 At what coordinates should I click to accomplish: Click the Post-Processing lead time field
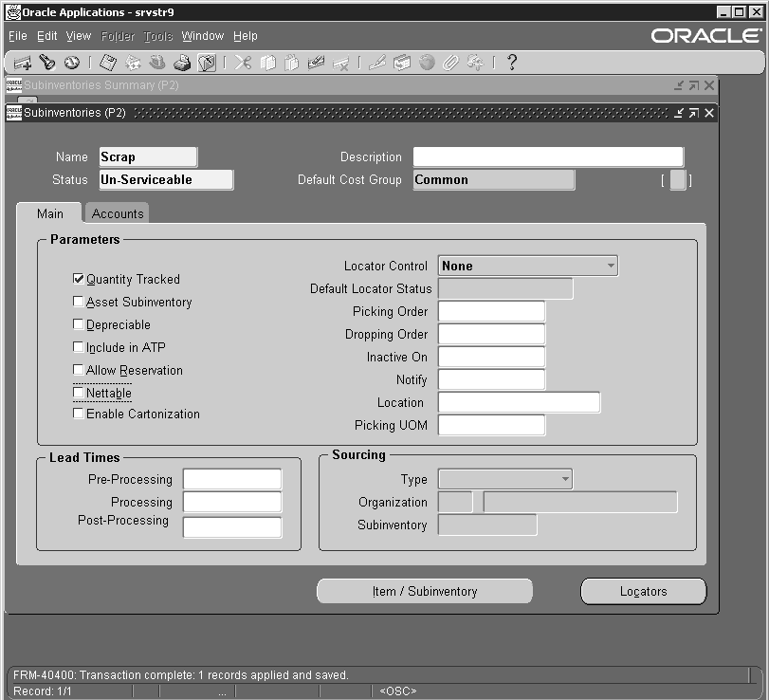tap(232, 527)
